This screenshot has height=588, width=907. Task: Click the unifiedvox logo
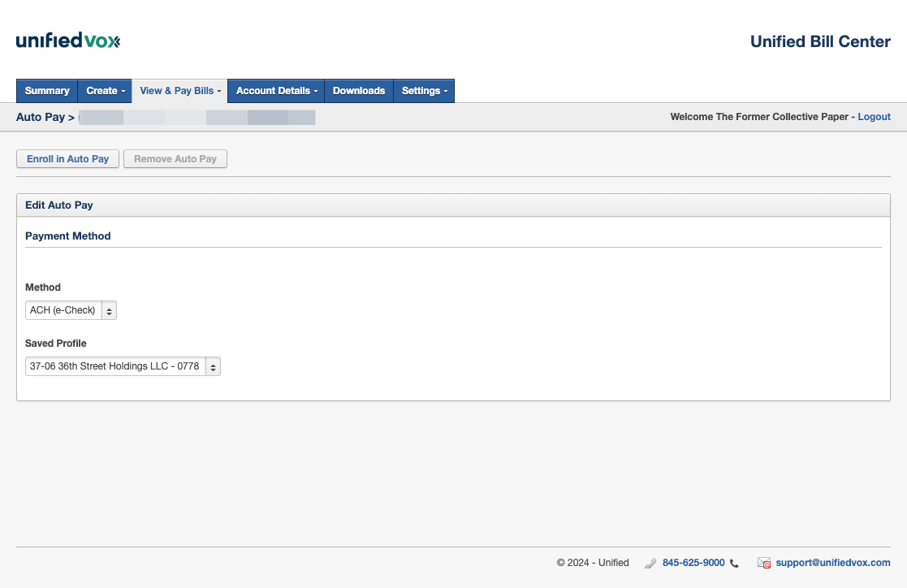click(68, 41)
